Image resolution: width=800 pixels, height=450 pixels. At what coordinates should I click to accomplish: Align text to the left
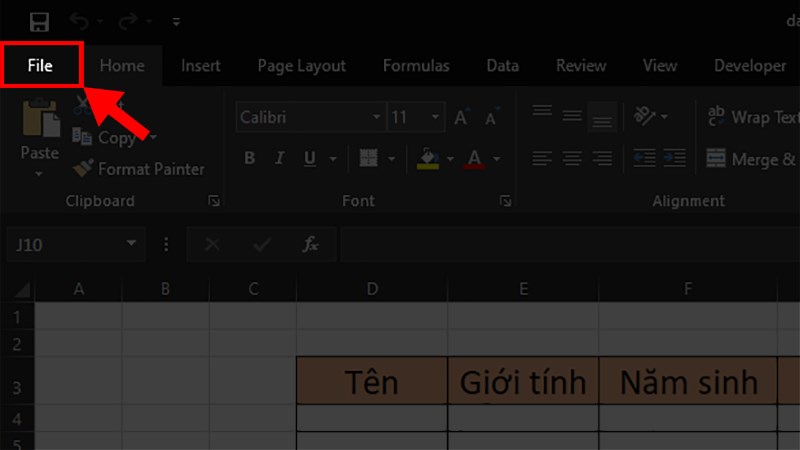pyautogui.click(x=542, y=158)
